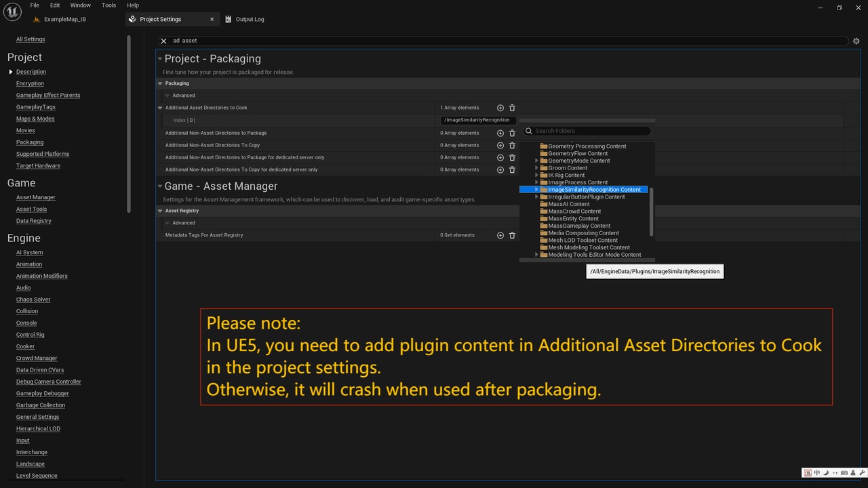This screenshot has height=488, width=868.
Task: Add element to Additional Asset Directories to Cook
Action: point(500,108)
